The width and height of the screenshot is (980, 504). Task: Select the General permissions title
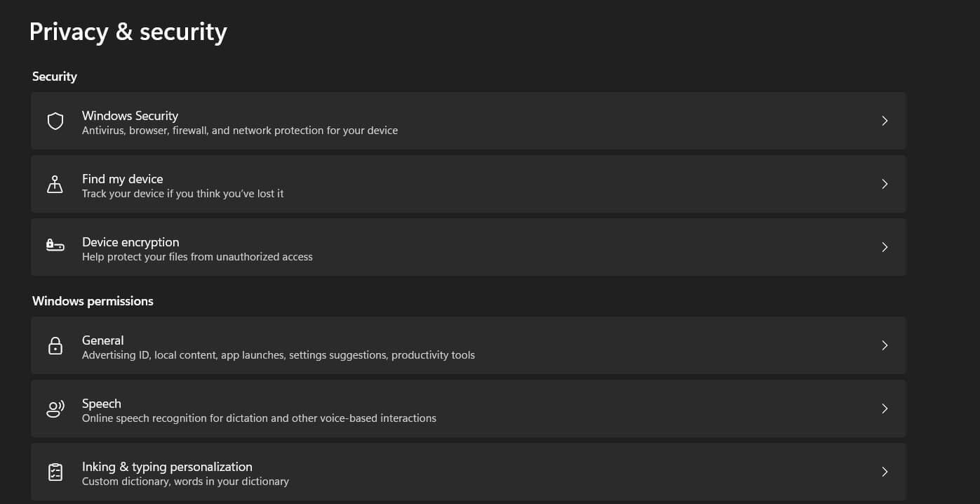(102, 340)
